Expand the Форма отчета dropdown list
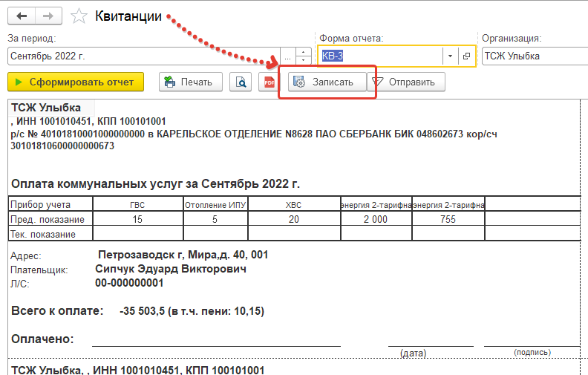Viewport: 588px width, 375px height. (x=450, y=56)
